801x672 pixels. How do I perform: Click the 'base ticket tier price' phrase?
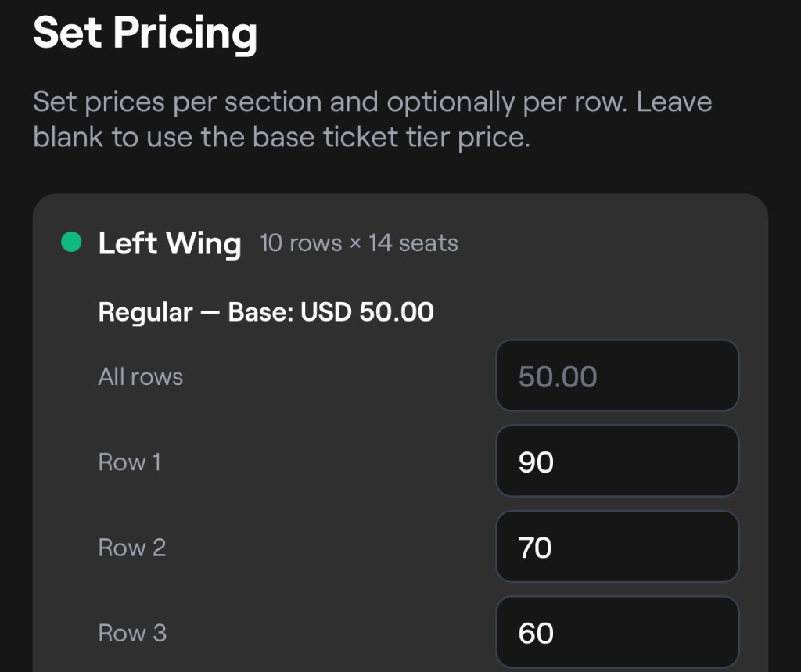[x=391, y=137]
